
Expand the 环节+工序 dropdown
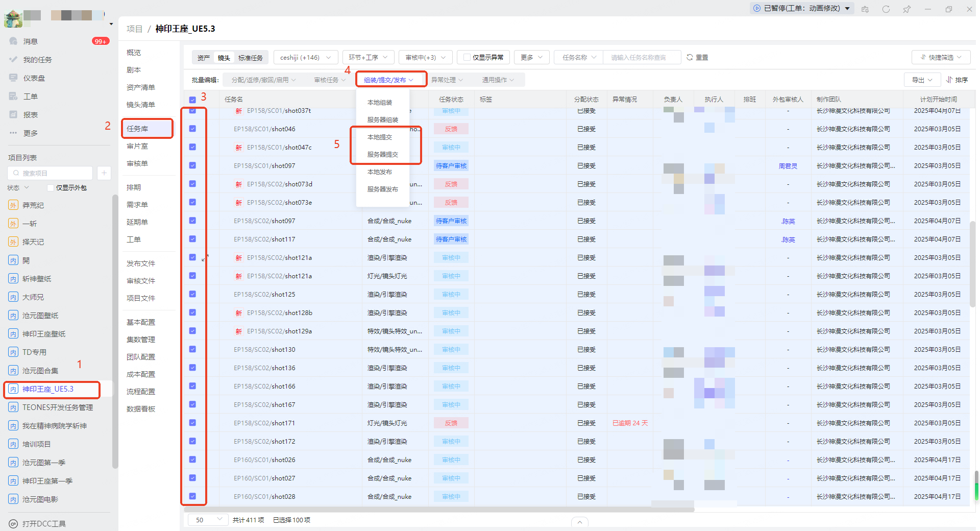(x=368, y=58)
